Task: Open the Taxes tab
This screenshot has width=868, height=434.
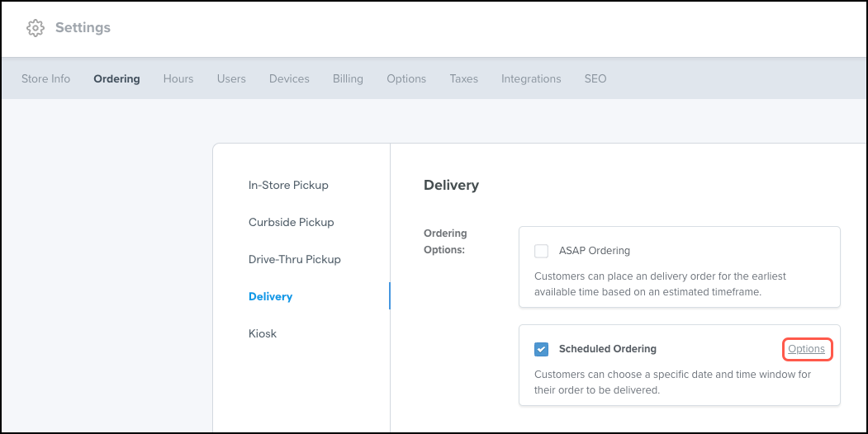Action: pos(464,78)
